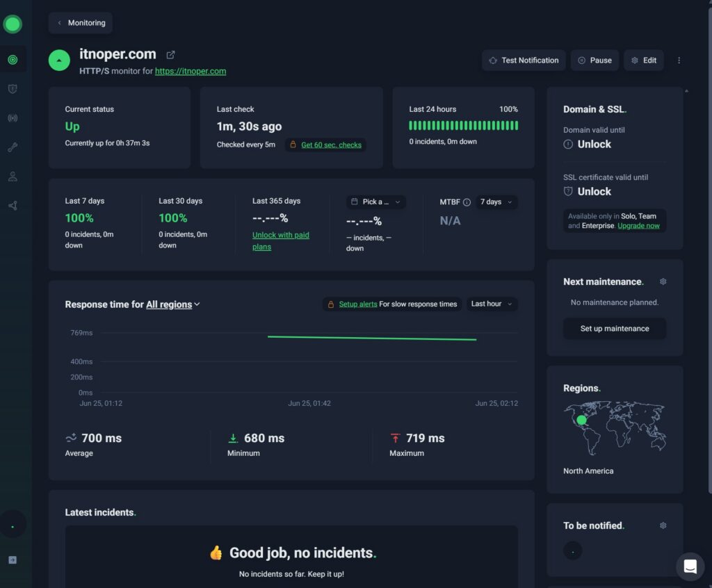Click the 1m, 30s ago last check text
Screen dimensions: 712x588
tap(249, 126)
